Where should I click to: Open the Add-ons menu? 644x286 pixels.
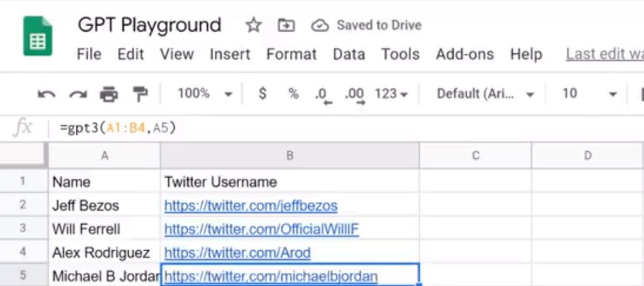pyautogui.click(x=465, y=54)
